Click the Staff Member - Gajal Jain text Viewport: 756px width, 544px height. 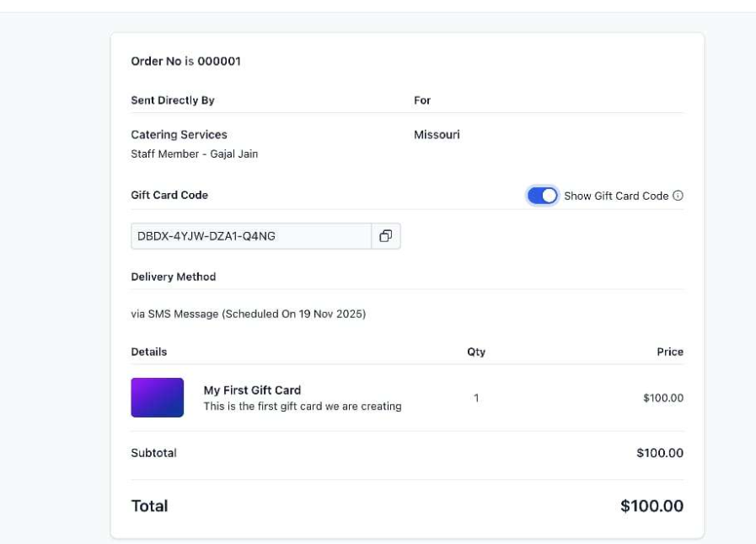point(195,154)
